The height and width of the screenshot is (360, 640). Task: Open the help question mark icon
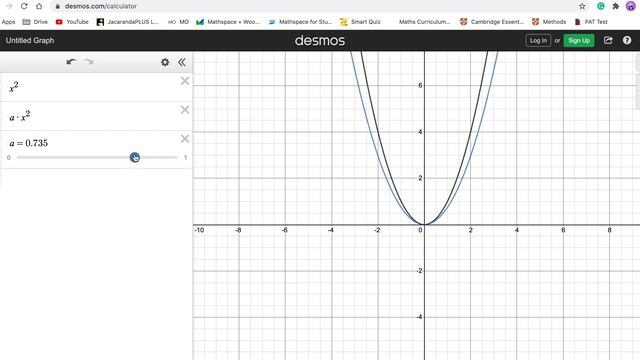click(627, 40)
